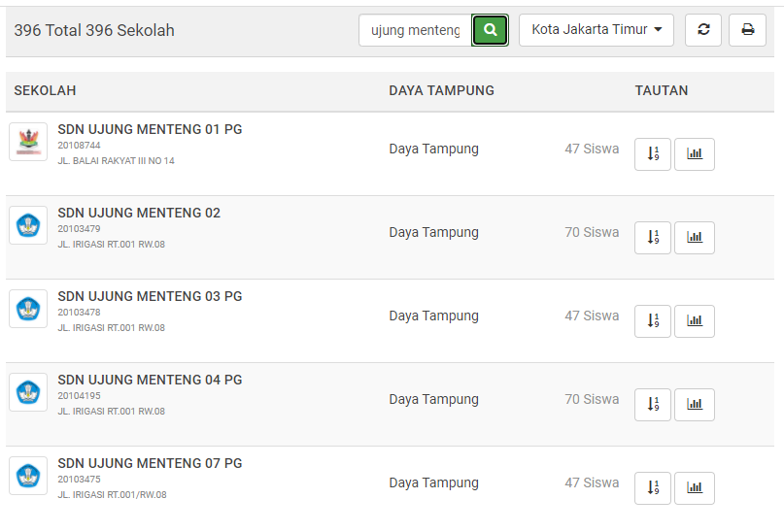Open bar chart statistics for SDN Ujung Menteng 02
Image resolution: width=784 pixels, height=532 pixels.
[x=695, y=238]
